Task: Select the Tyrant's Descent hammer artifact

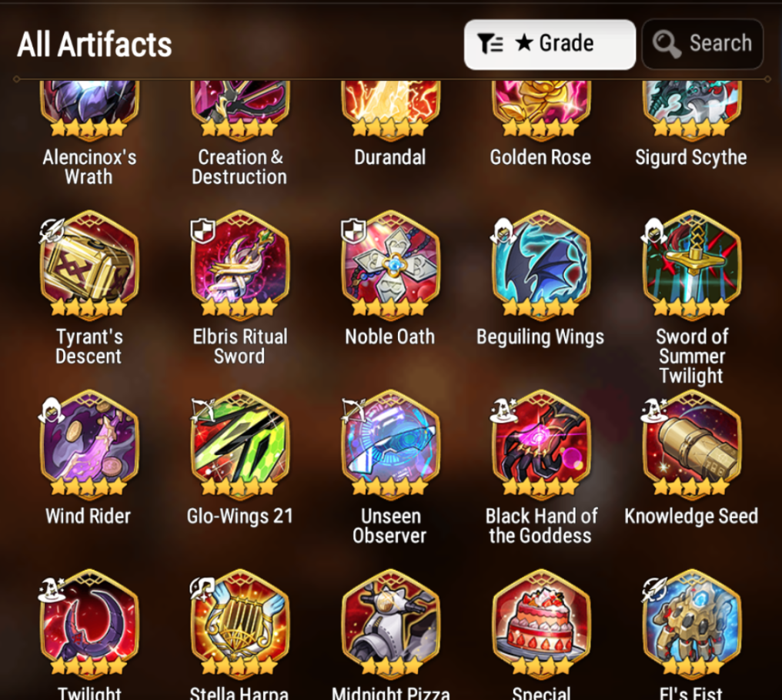Action: (89, 263)
